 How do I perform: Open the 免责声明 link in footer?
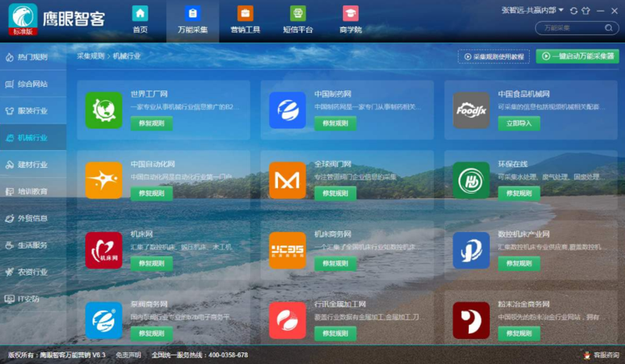(x=128, y=355)
